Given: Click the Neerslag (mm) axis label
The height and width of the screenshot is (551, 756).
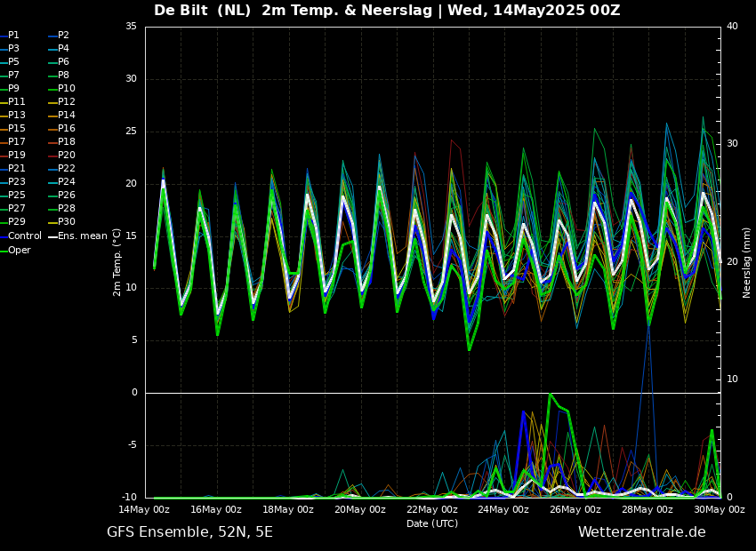Looking at the screenshot, I should [747, 262].
